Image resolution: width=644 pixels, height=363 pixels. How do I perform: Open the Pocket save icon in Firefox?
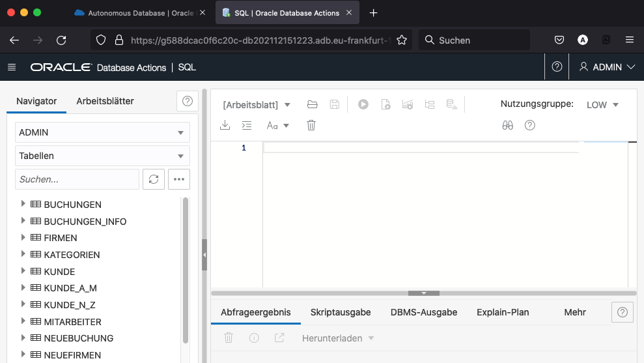(x=559, y=40)
